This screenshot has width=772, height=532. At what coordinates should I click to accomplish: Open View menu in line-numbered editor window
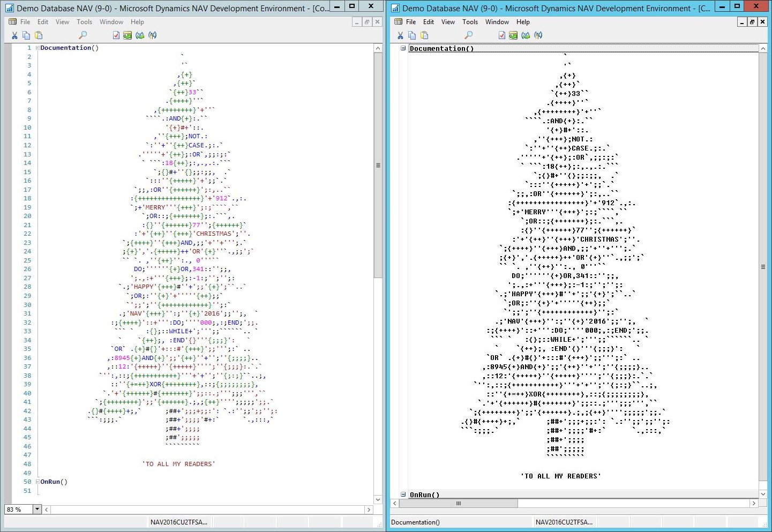coord(63,22)
